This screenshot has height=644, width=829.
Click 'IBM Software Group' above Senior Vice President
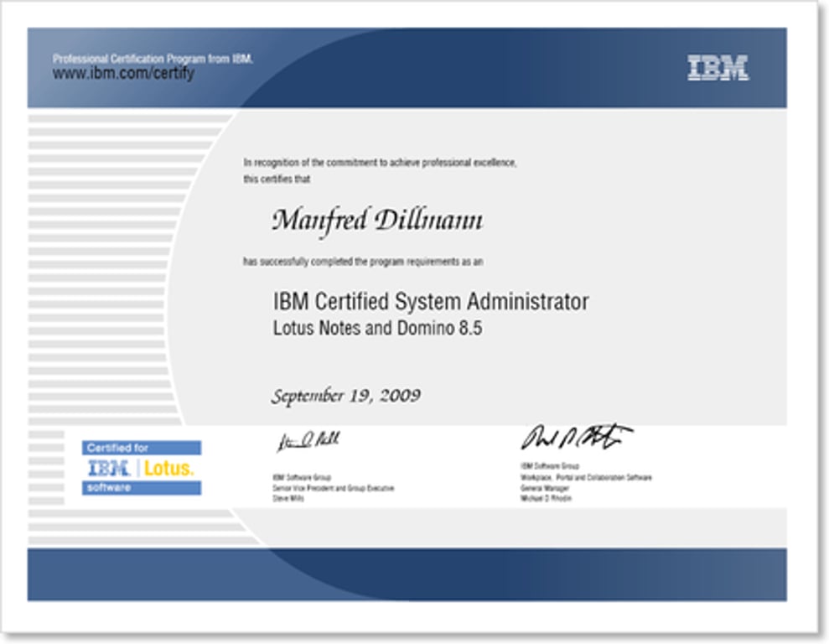tap(302, 477)
